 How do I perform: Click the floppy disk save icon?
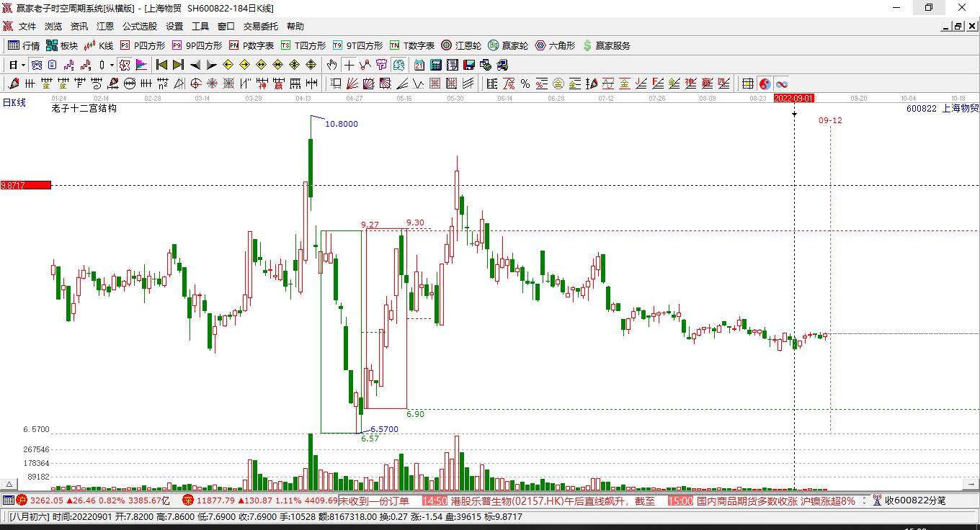click(x=469, y=65)
